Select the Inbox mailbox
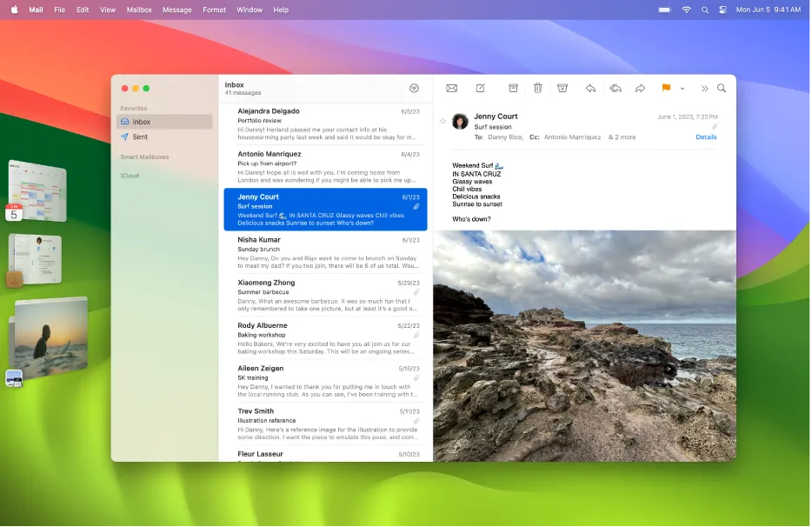This screenshot has width=812, height=527. tap(164, 123)
